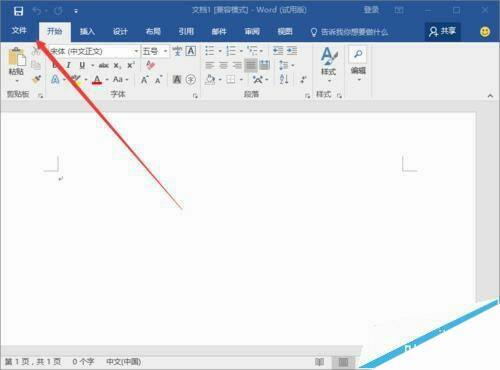500x370 pixels.
Task: Click the Share (共享) button
Action: pyautogui.click(x=442, y=32)
